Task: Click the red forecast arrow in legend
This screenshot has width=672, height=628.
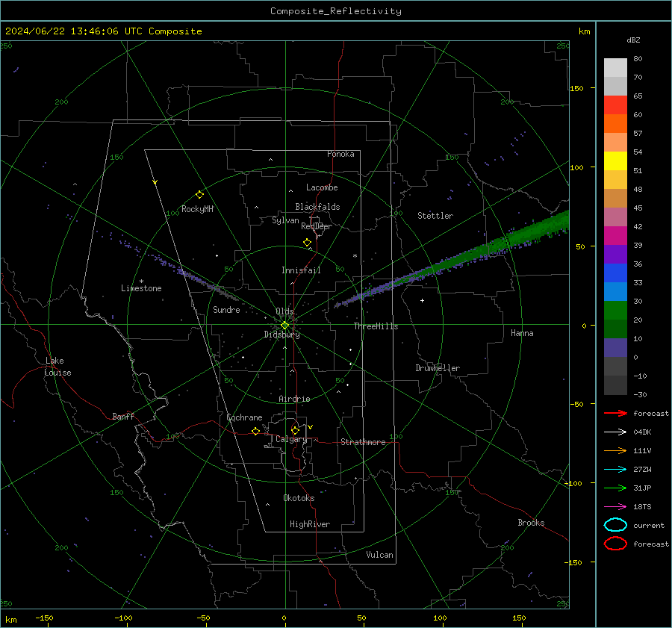Action: coord(615,413)
